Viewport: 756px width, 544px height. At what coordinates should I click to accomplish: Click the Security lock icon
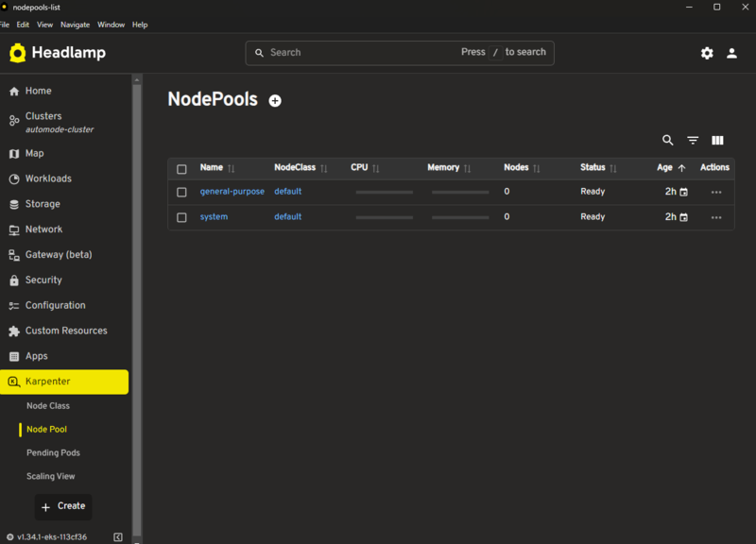[14, 280]
